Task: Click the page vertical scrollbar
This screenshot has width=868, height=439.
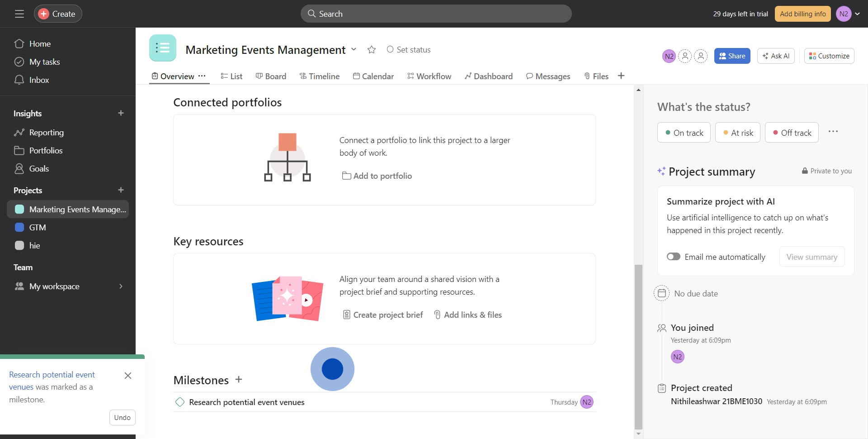Action: (x=638, y=347)
